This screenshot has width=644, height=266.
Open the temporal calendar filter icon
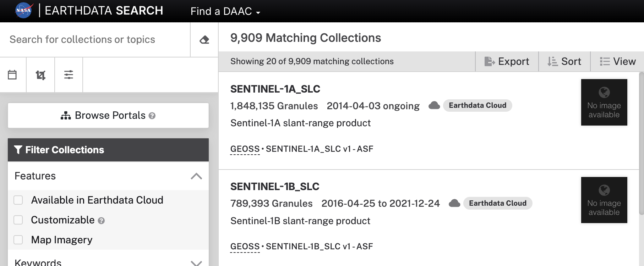(x=12, y=75)
